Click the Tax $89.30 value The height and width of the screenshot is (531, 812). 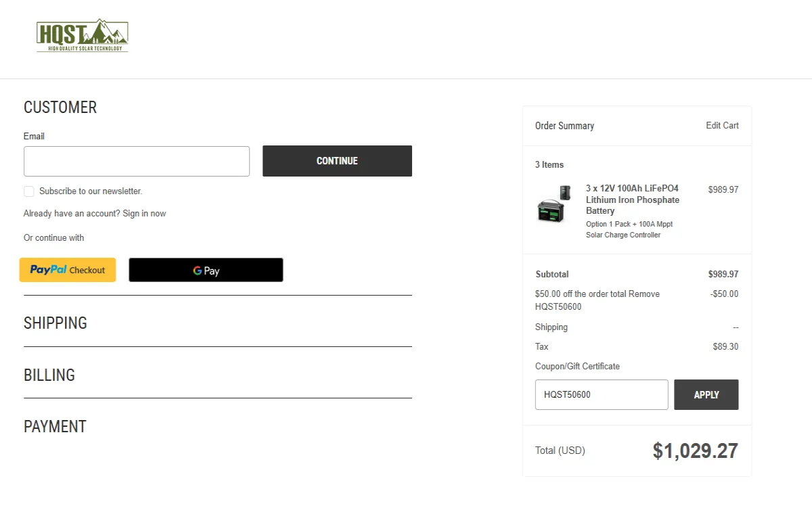coord(725,347)
